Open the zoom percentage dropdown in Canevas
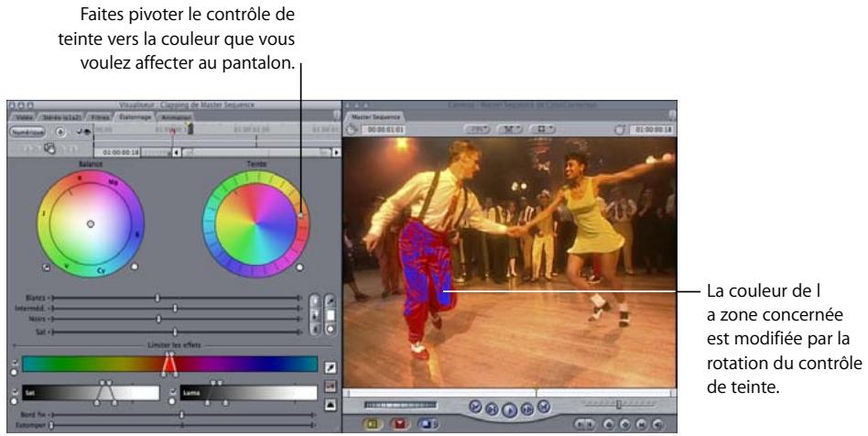Viewport: 868px width, 436px height. click(x=477, y=130)
